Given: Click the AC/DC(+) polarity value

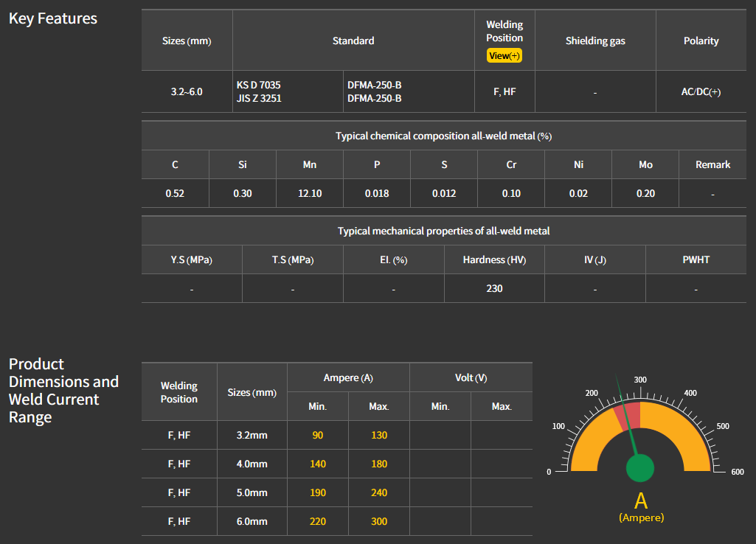Looking at the screenshot, I should click(x=701, y=92).
